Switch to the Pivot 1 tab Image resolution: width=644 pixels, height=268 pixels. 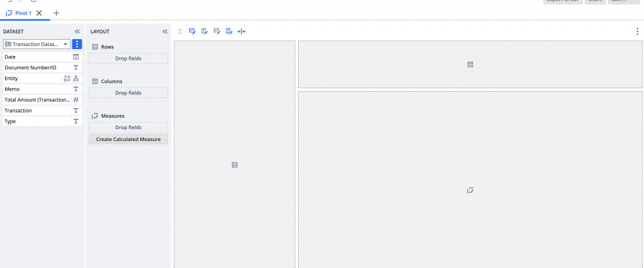click(19, 13)
